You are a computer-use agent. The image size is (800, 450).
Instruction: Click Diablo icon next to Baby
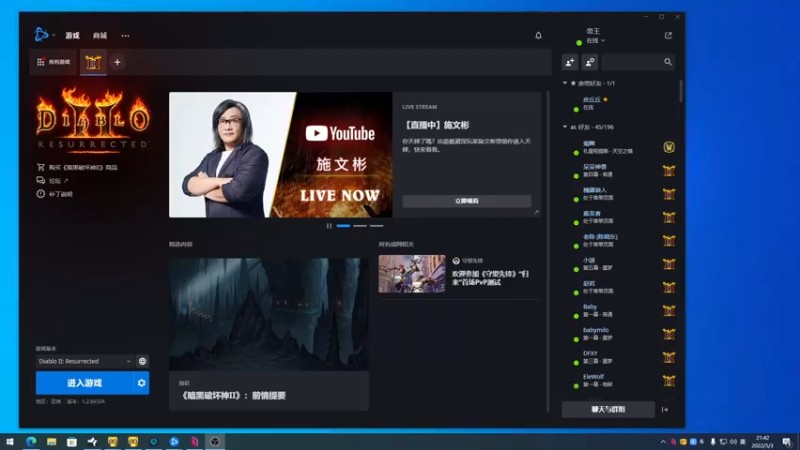pyautogui.click(x=669, y=311)
